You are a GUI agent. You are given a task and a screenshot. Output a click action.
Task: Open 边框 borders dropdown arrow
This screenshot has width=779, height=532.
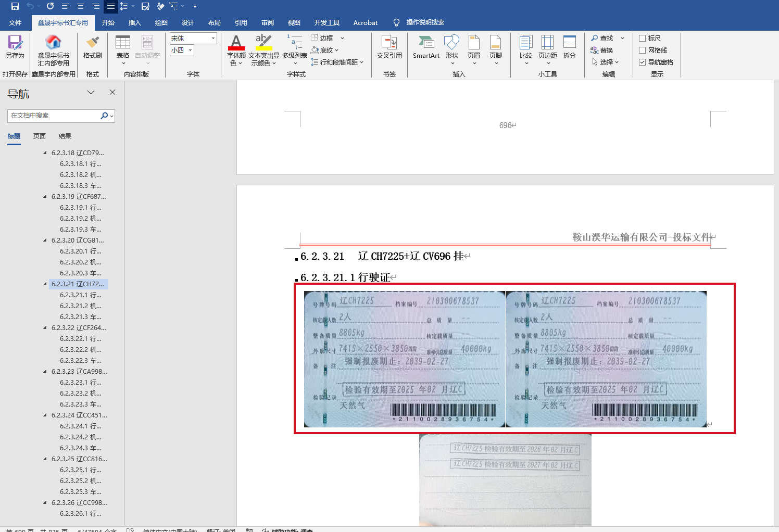click(x=342, y=38)
